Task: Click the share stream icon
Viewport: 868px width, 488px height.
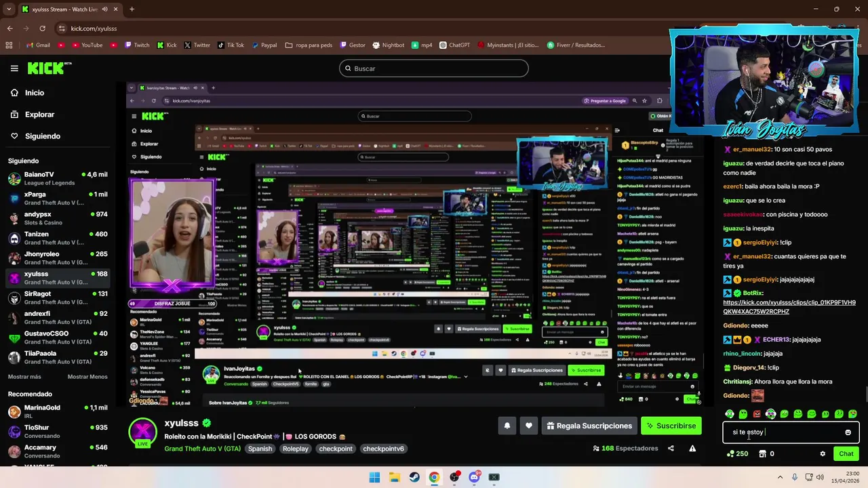Action: tap(671, 448)
